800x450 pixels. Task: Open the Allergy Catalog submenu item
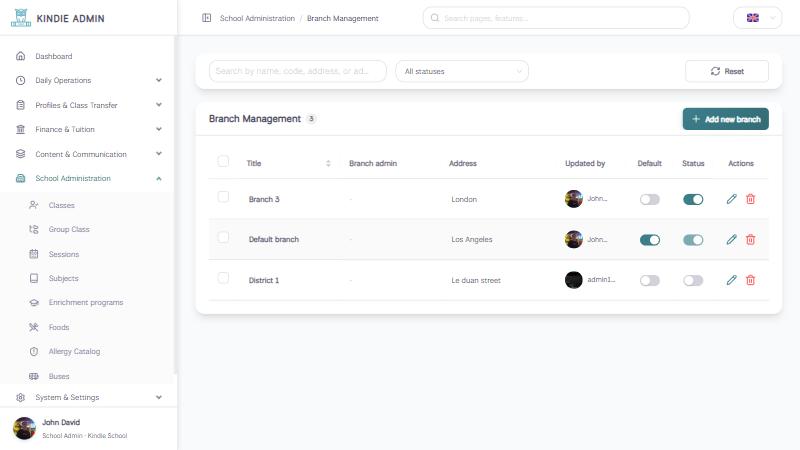[x=74, y=352]
